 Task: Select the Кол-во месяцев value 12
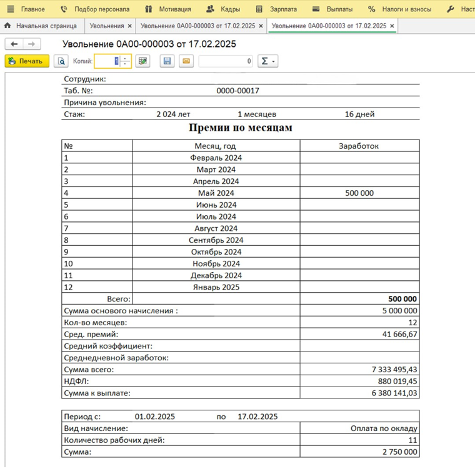(360, 322)
